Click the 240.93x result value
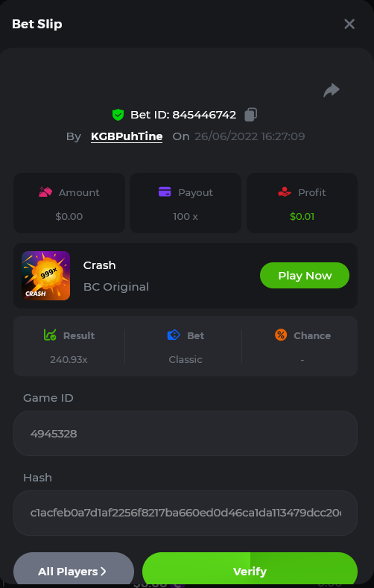374x588 pixels. click(x=69, y=360)
